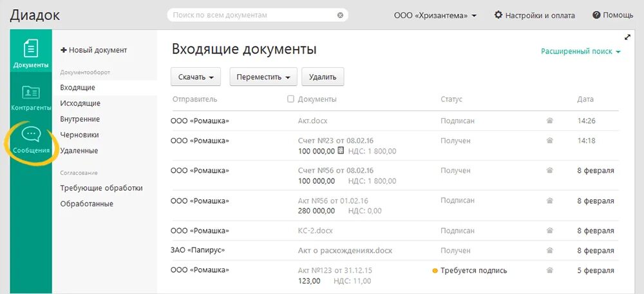Open the Контрагенты sidebar section
This screenshot has height=294, width=644.
[x=31, y=98]
